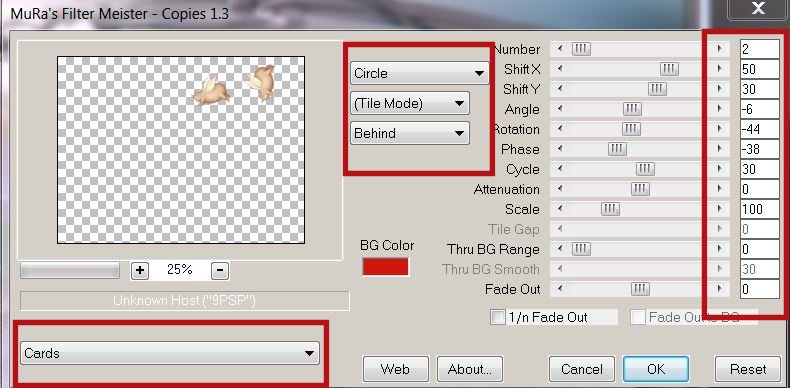
Task: Pick the red BG Color swatch
Action: click(385, 267)
